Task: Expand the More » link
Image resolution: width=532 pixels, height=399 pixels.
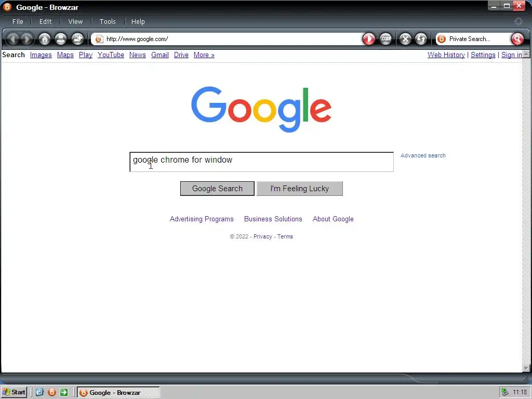Action: coord(204,55)
